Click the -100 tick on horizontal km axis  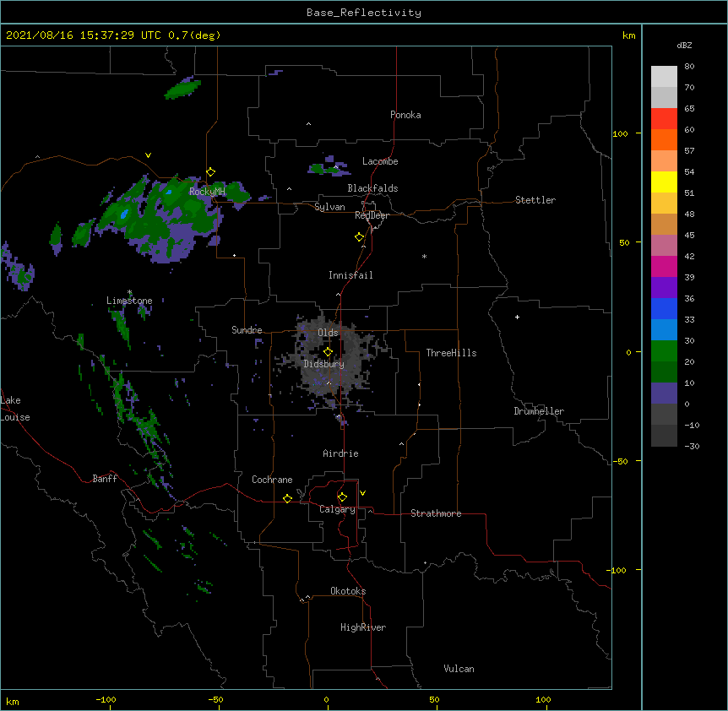pyautogui.click(x=106, y=699)
